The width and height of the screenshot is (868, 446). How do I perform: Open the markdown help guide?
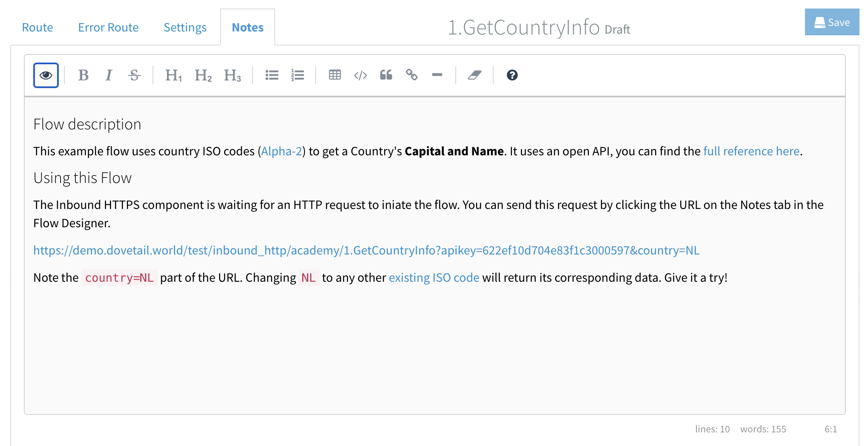(512, 75)
